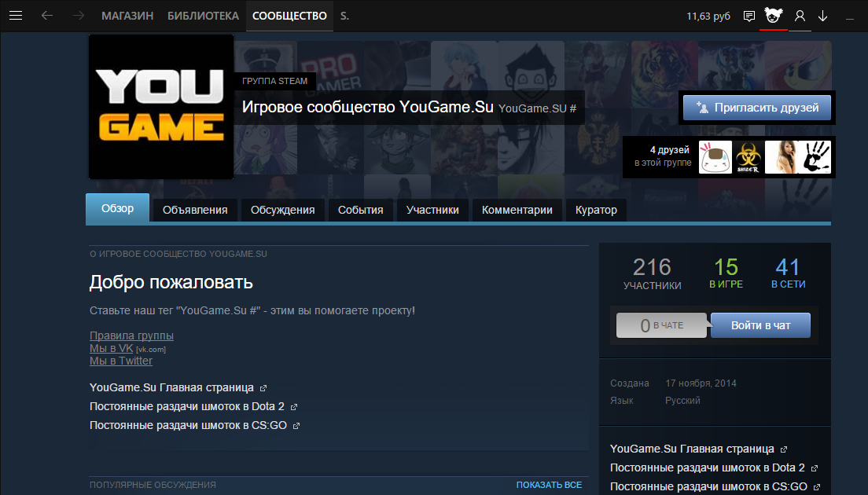Open the friends silhouette icon
Screen dimensions: 868x495
800,16
